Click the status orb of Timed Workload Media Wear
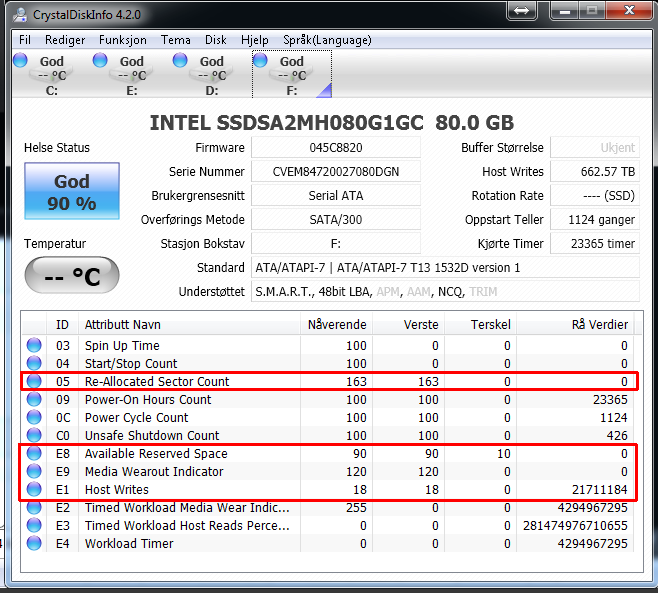658x593 pixels. (34, 507)
